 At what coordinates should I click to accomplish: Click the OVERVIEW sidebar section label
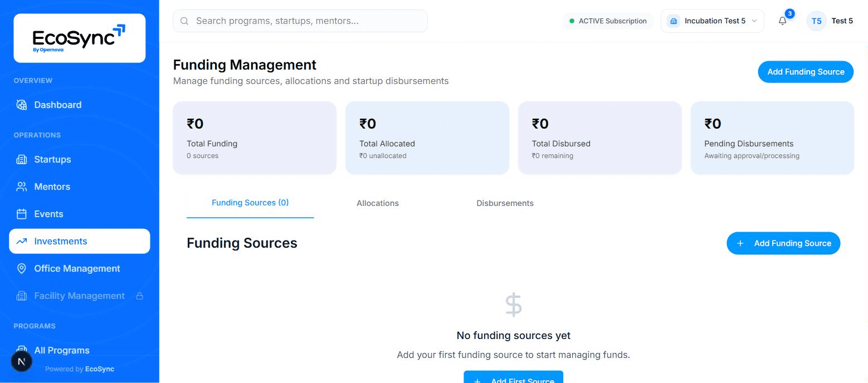tap(33, 81)
